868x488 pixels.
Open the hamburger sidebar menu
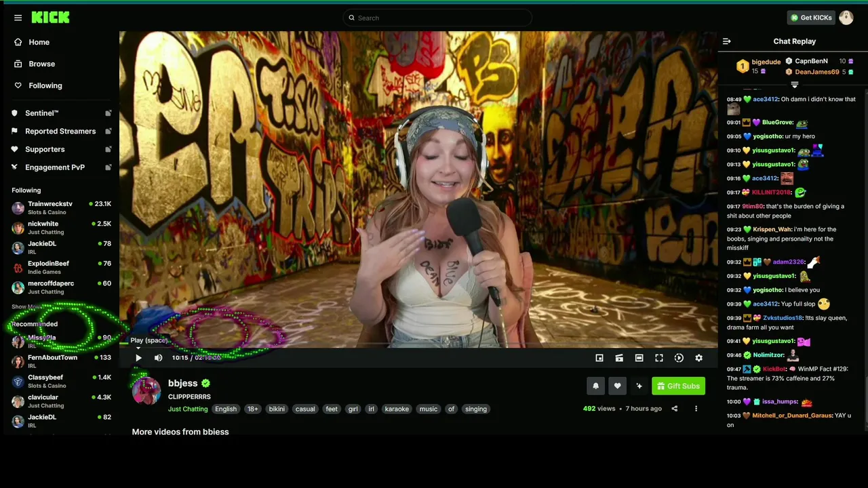click(18, 18)
